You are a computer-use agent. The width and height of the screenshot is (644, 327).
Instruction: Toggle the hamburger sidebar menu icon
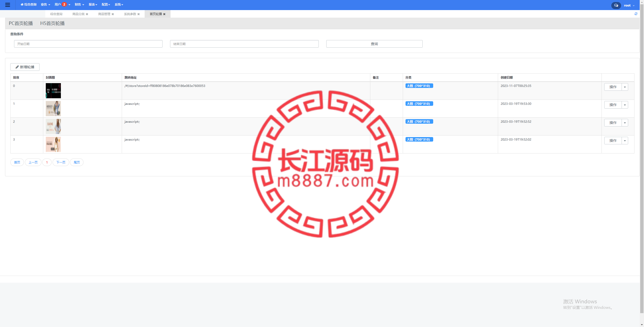[8, 5]
